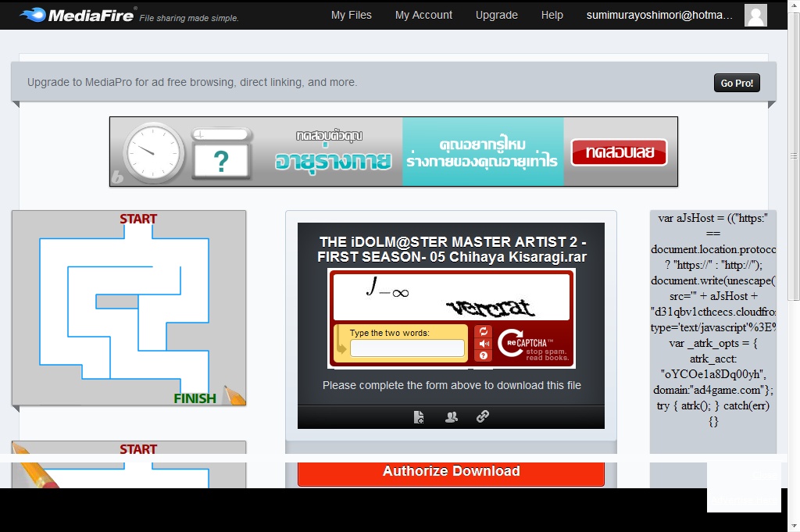Click the user avatar icon
800x532 pixels.
point(755,15)
